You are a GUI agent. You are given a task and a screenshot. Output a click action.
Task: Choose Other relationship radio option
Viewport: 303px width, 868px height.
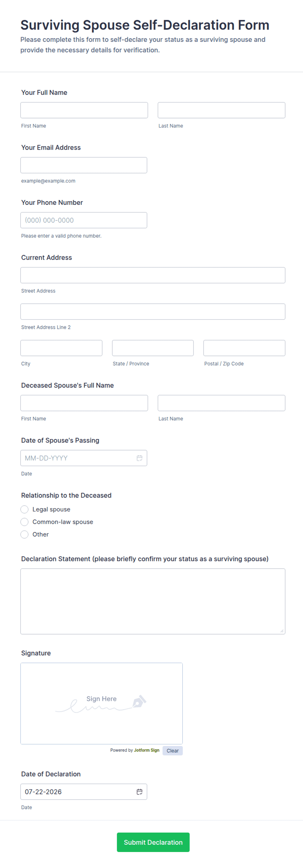pyautogui.click(x=24, y=534)
